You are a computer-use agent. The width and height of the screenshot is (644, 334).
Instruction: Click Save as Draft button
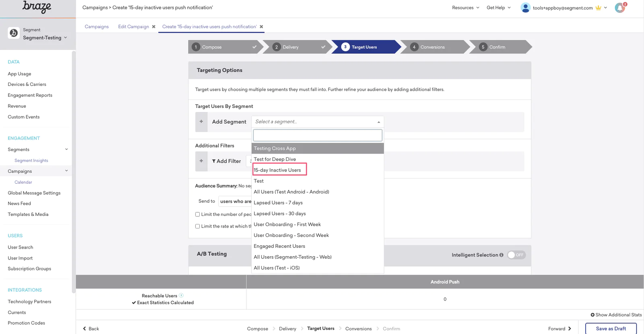click(611, 329)
